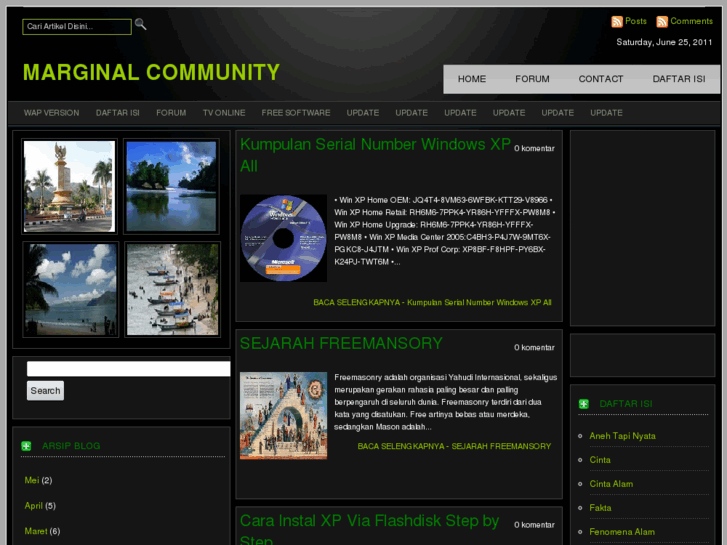Open DAFTAR ISI in the grey nav box
The width and height of the screenshot is (727, 545).
click(679, 79)
